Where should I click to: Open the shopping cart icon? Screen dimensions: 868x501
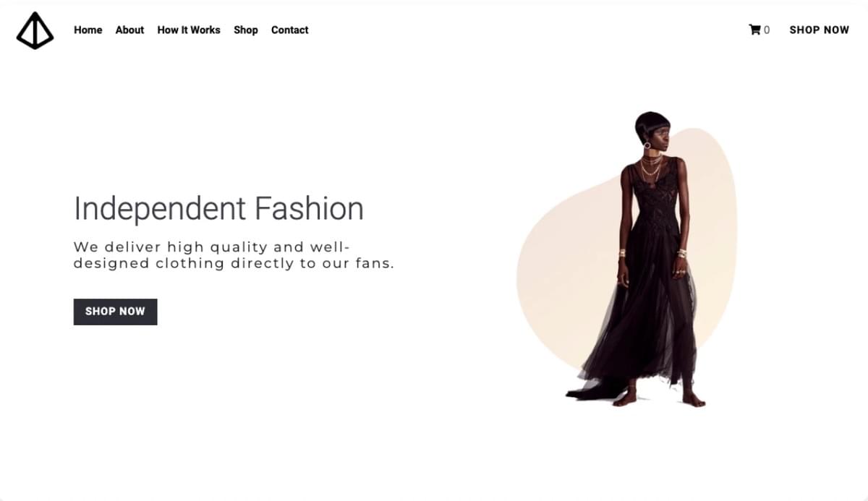(754, 30)
